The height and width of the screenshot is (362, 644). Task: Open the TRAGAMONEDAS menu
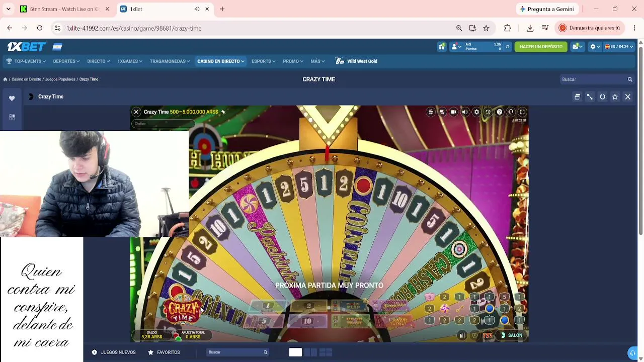pyautogui.click(x=170, y=61)
